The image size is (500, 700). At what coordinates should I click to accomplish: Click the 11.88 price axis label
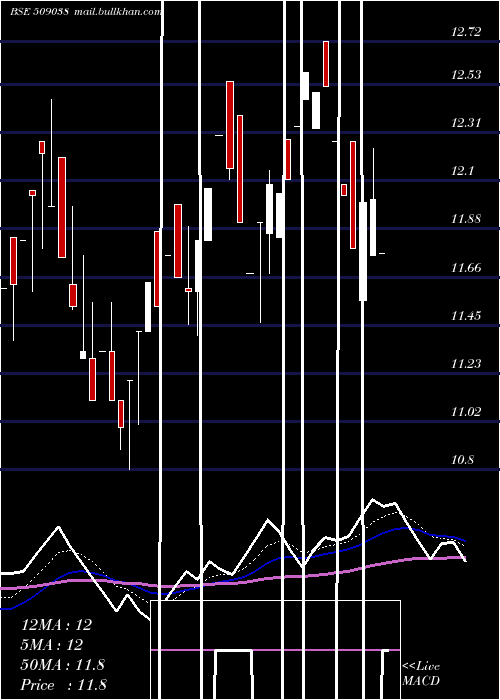[466, 219]
